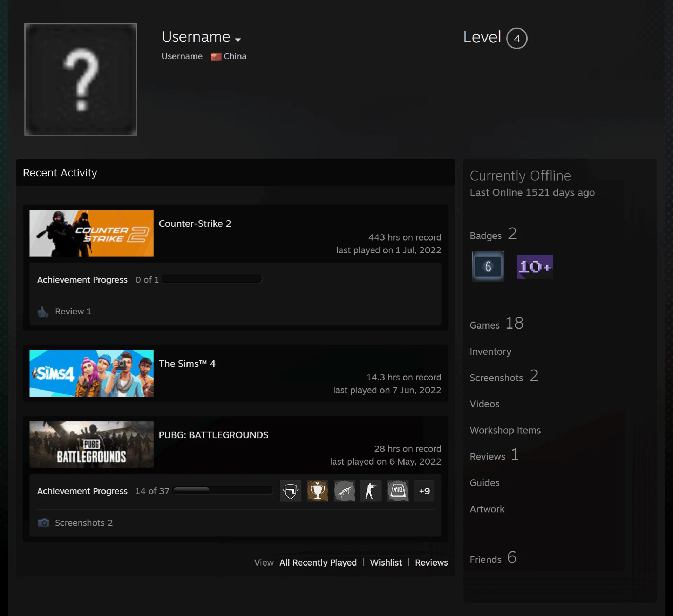
Task: Click the pistol shield PUBG achievement icon
Action: [291, 491]
